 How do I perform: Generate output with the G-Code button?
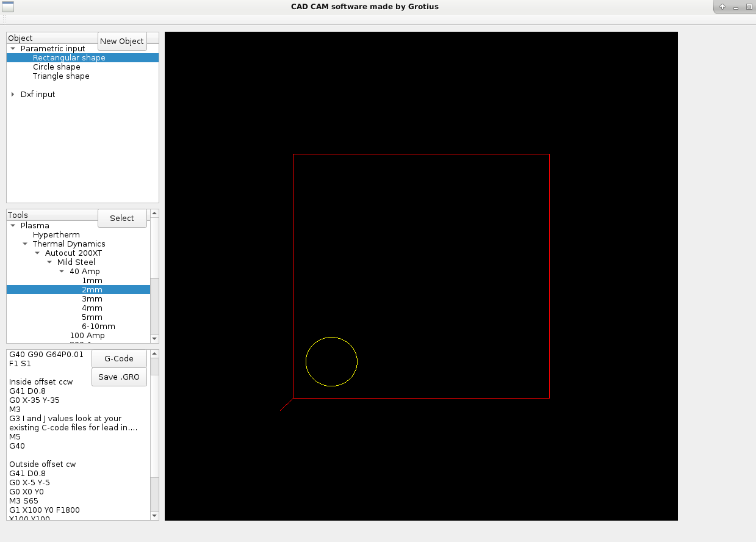tap(119, 358)
